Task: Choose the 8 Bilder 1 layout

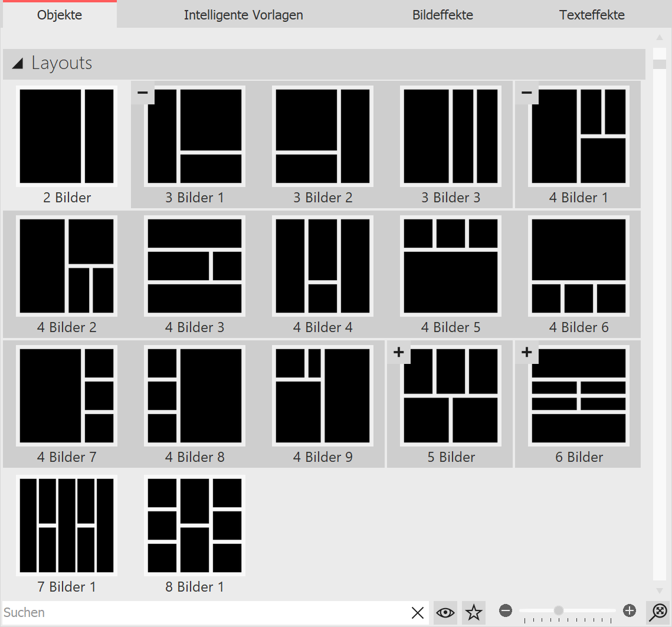Action: (x=194, y=525)
